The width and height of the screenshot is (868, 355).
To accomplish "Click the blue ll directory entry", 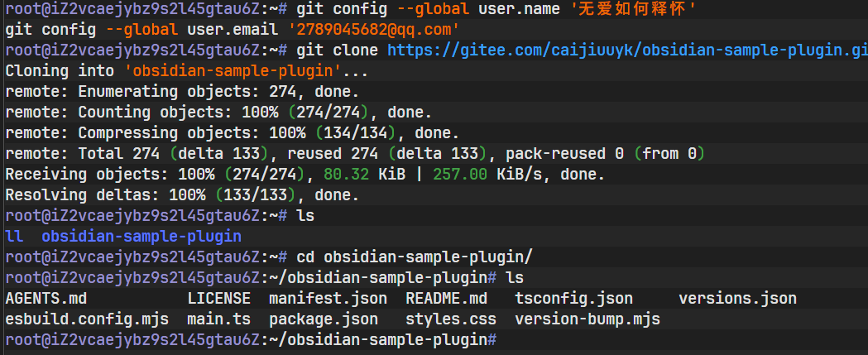I will click(14, 237).
